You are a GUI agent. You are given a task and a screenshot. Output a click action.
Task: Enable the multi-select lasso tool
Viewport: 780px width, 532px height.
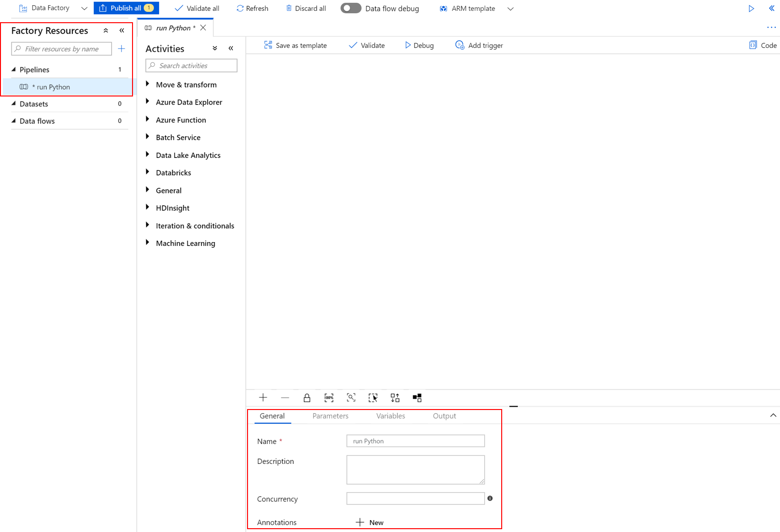pos(373,398)
